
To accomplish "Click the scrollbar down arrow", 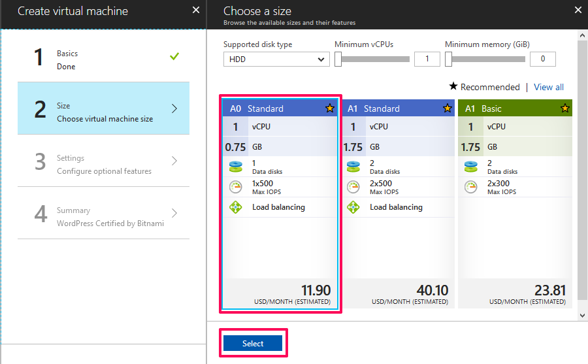I will [582, 316].
